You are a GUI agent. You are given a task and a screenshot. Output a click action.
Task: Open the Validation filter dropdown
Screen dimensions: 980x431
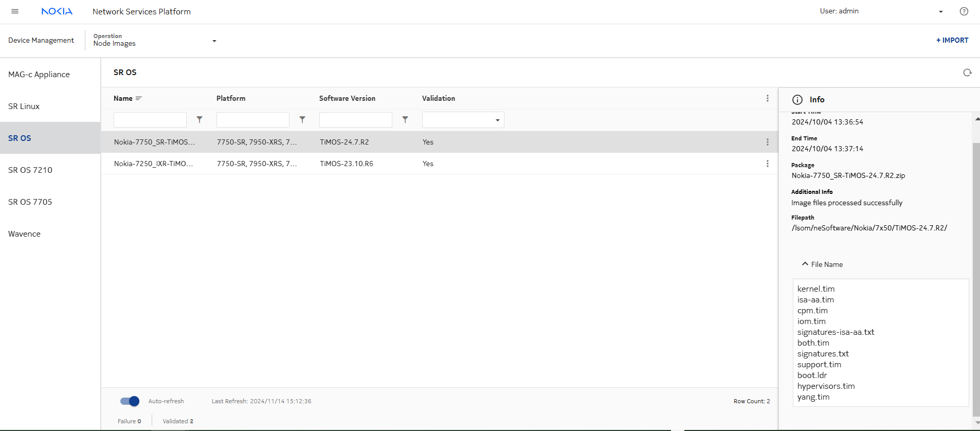coord(463,120)
